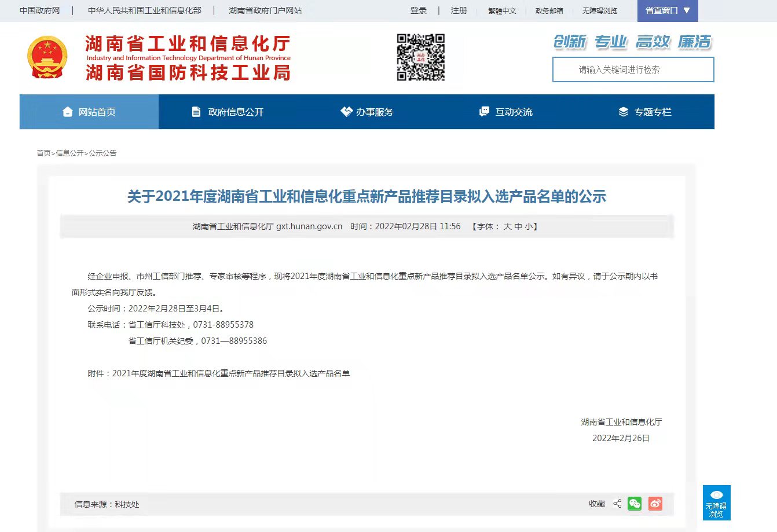Share the article to Weibo

(x=655, y=504)
